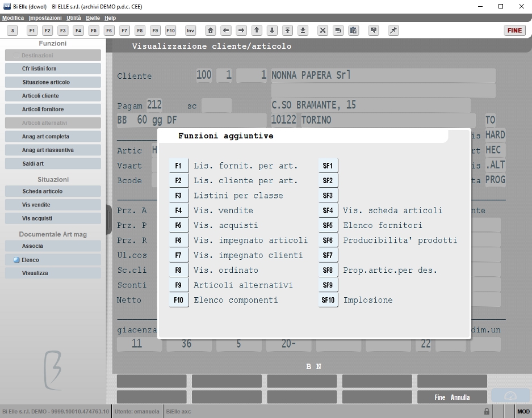Open Situazione articolo from the sidebar
532x418 pixels.
(x=53, y=82)
